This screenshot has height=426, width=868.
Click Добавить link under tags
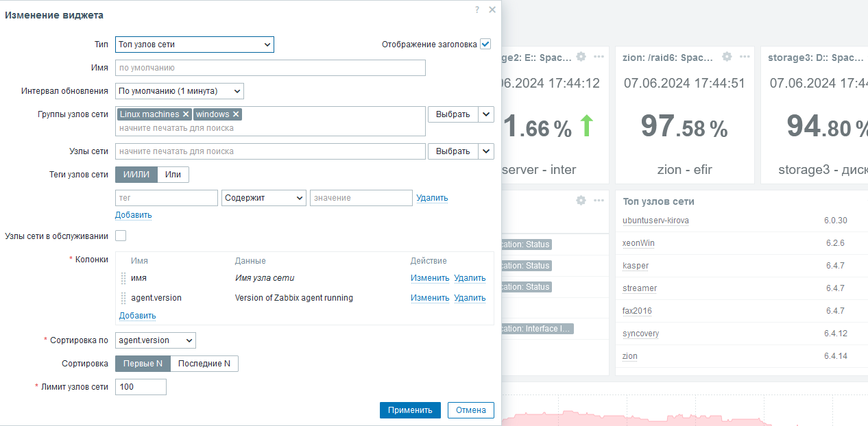(x=134, y=215)
